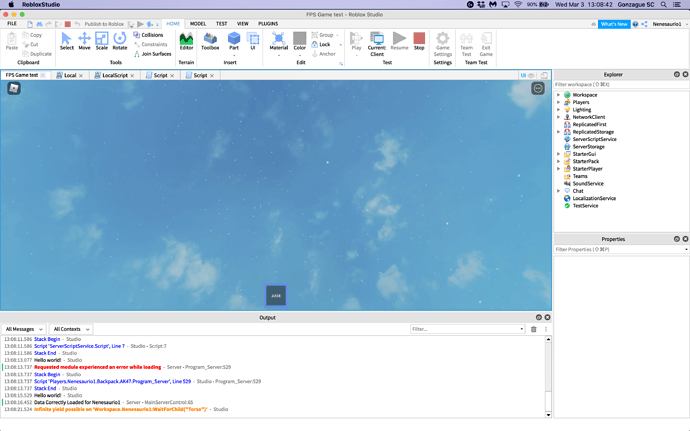Switch the Current: Client view toggle
690x431 pixels.
377,41
